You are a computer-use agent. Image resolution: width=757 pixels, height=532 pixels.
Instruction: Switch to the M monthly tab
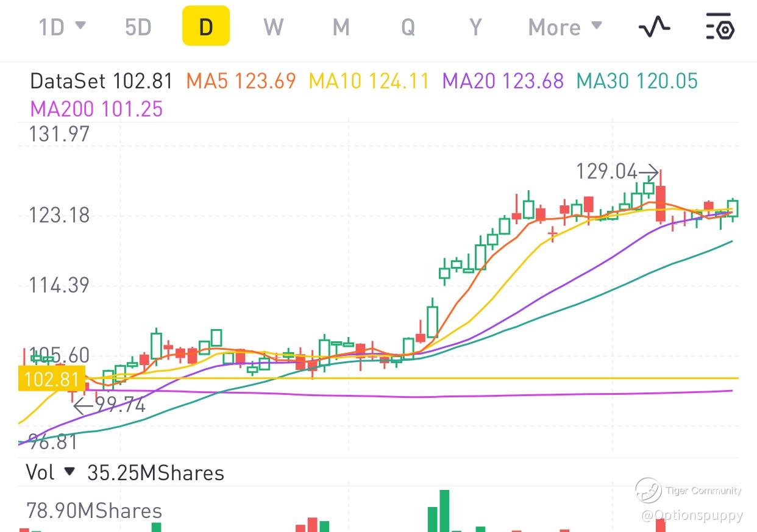pos(341,27)
